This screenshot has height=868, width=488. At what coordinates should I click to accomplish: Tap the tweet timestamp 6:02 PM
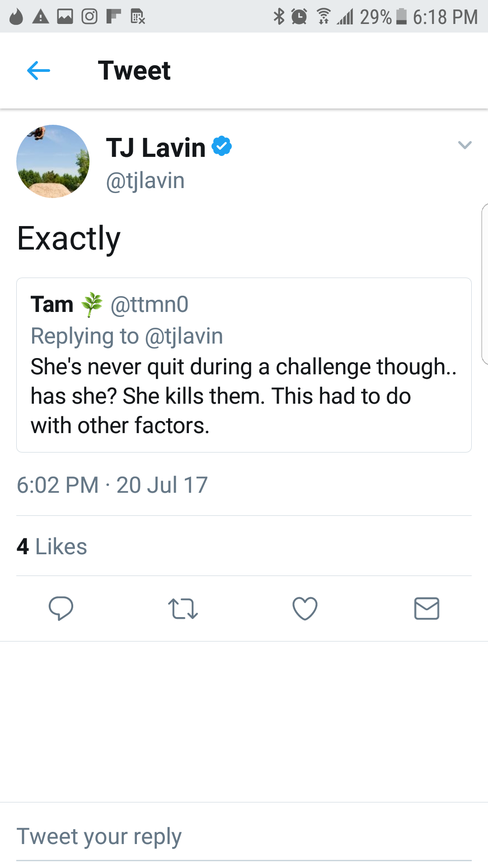[58, 485]
